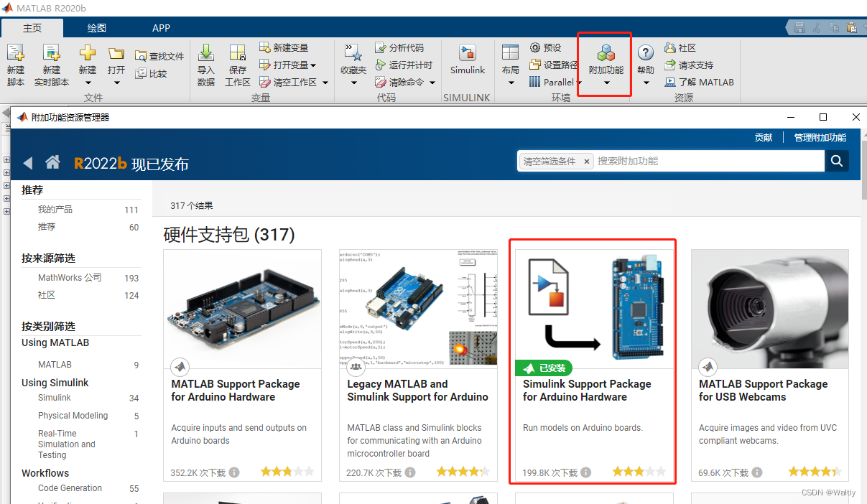Open the APP ribbon tab
867x504 pixels.
161,28
